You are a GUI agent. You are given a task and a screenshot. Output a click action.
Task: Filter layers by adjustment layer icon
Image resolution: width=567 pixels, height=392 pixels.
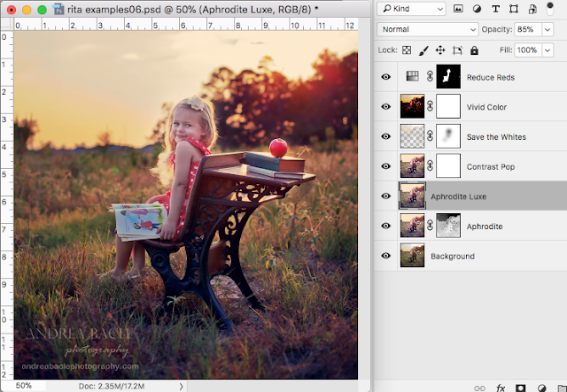point(477,9)
